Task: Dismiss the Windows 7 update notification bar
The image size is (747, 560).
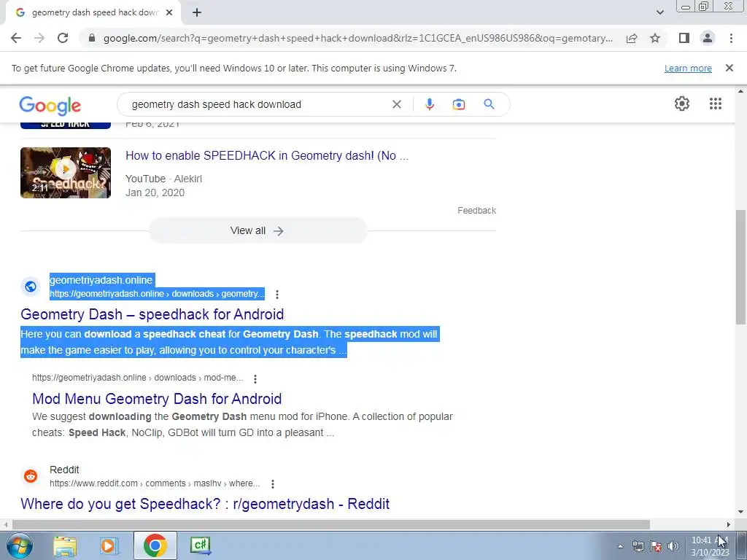Action: [x=729, y=68]
